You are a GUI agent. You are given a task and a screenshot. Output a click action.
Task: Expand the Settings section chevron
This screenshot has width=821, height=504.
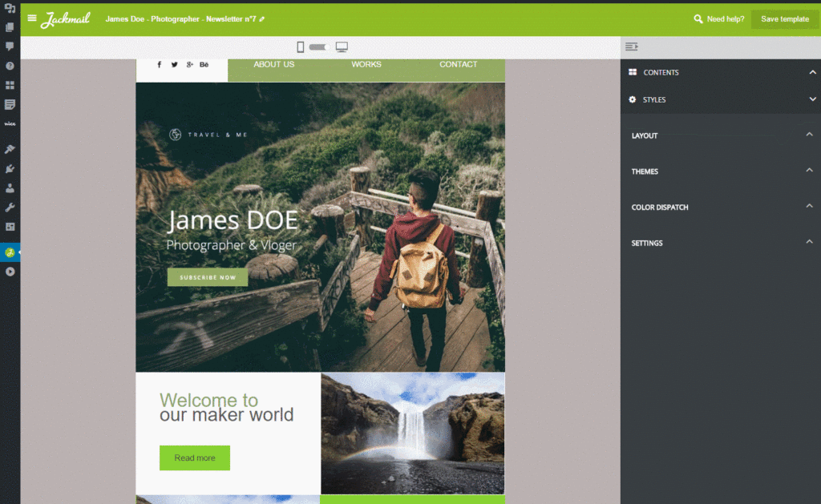point(810,242)
